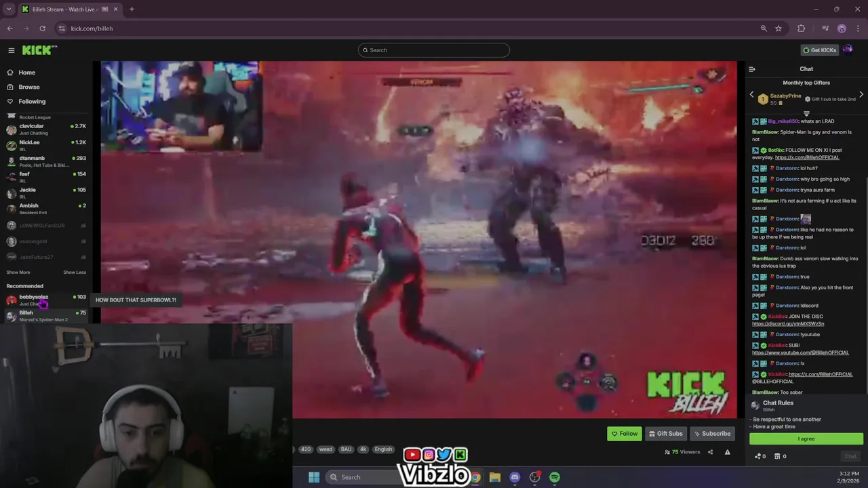The width and height of the screenshot is (868, 488).
Task: Show next top gifter
Action: click(x=861, y=95)
